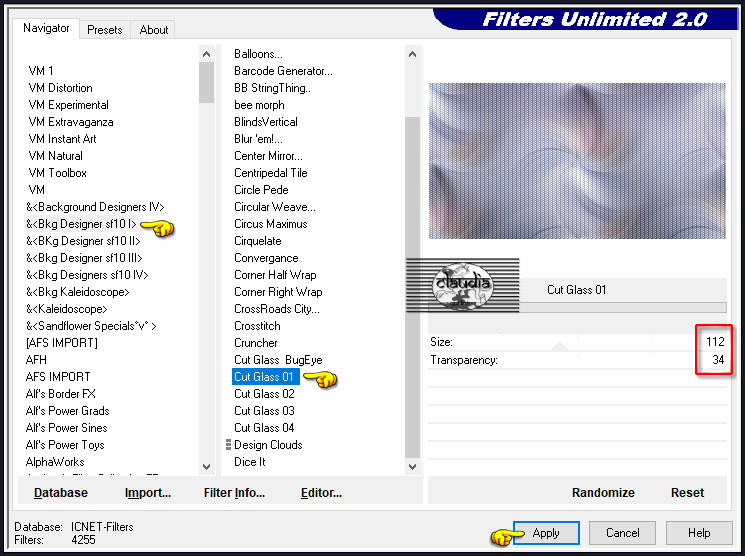Image resolution: width=745 pixels, height=556 pixels.
Task: Select &<Background Designers IV> category
Action: tap(95, 207)
